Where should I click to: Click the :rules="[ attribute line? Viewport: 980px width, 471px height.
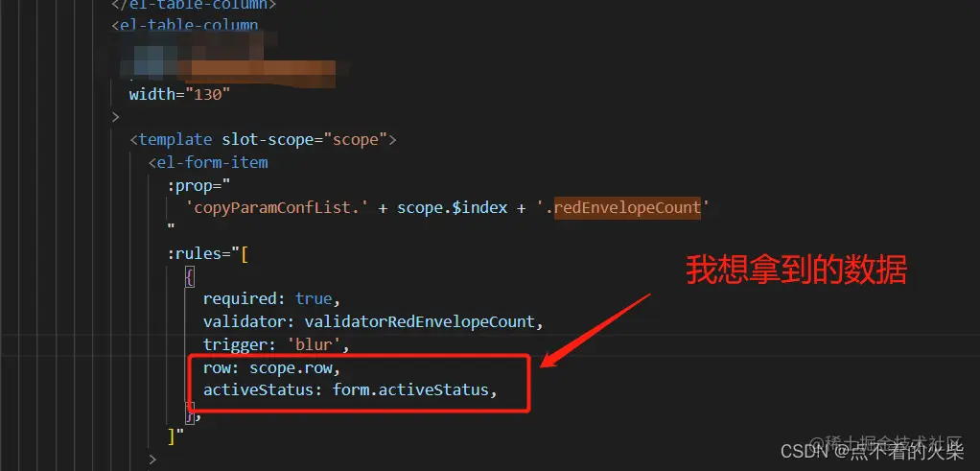click(208, 254)
